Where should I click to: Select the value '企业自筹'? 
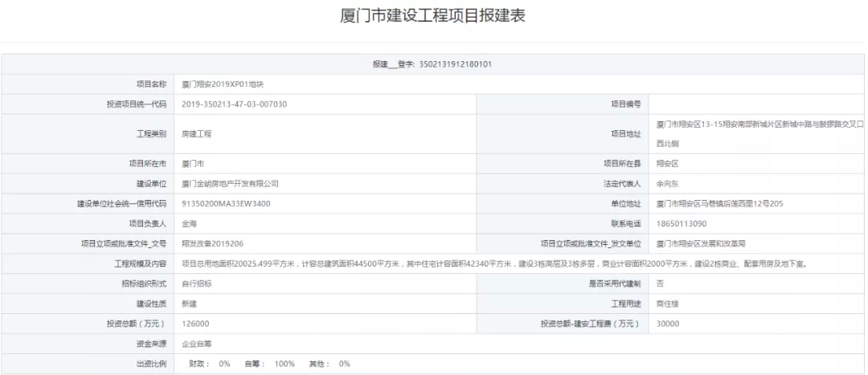(197, 344)
